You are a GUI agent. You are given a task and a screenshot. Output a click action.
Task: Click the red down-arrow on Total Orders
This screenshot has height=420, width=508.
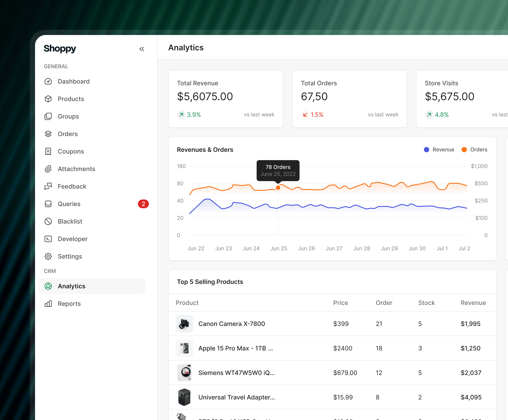point(305,115)
